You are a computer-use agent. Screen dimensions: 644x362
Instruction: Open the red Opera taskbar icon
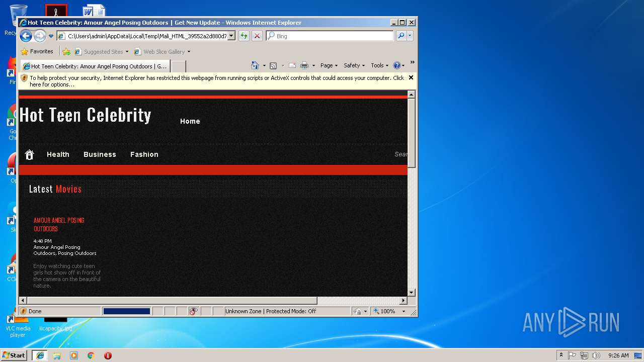[x=108, y=355]
